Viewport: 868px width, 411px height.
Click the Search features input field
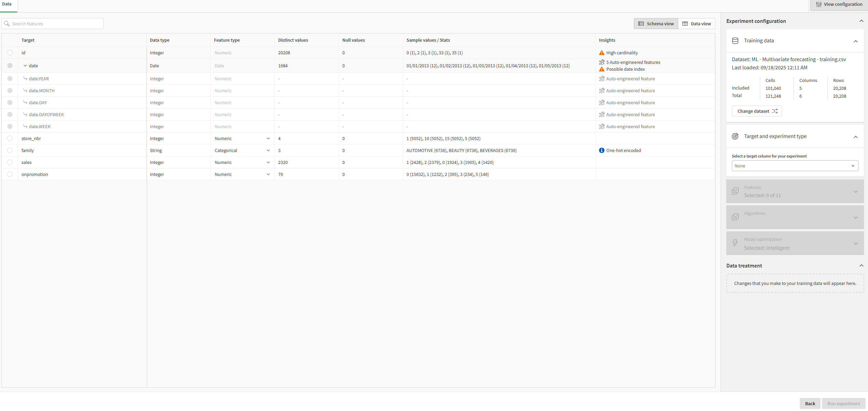(x=56, y=24)
